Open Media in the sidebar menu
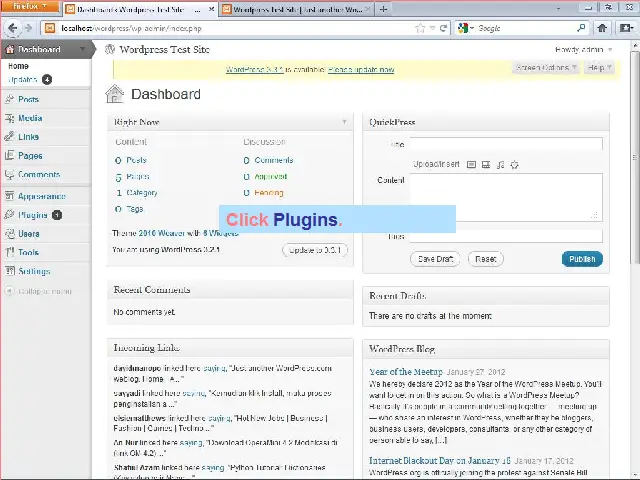640x480 pixels. (x=30, y=118)
